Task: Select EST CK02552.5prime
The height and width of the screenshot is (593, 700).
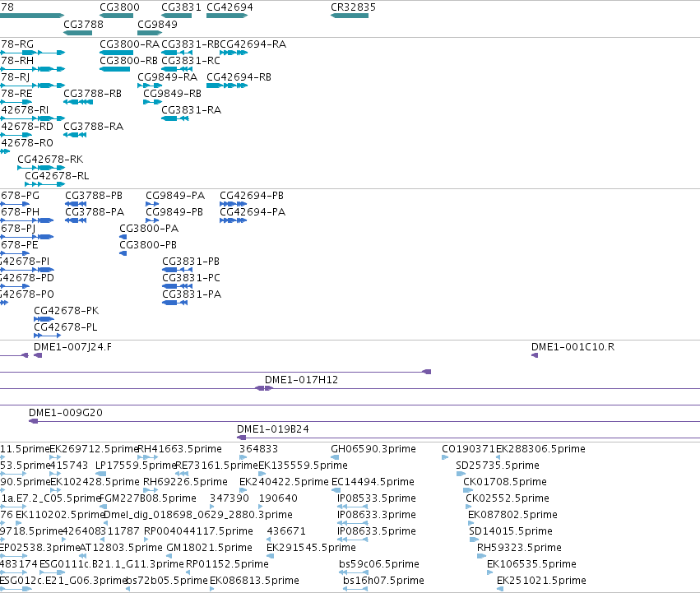Action: (469, 507)
